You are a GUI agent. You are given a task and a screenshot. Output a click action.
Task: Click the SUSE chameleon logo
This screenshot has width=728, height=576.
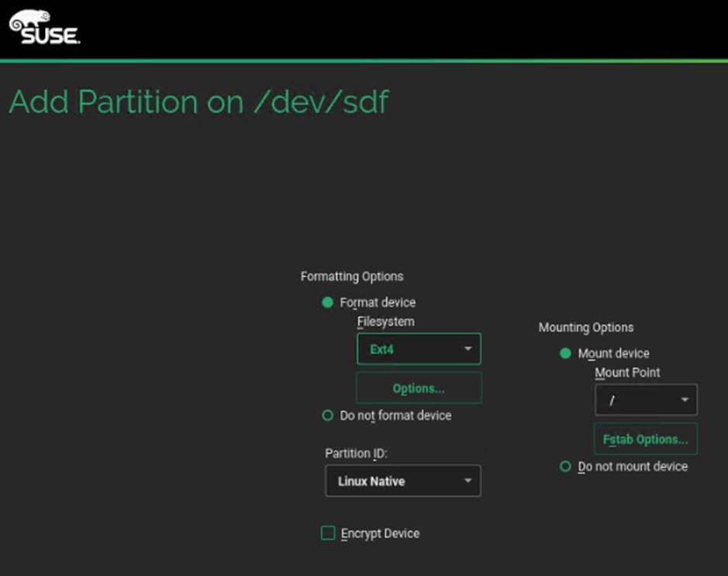coord(44,27)
